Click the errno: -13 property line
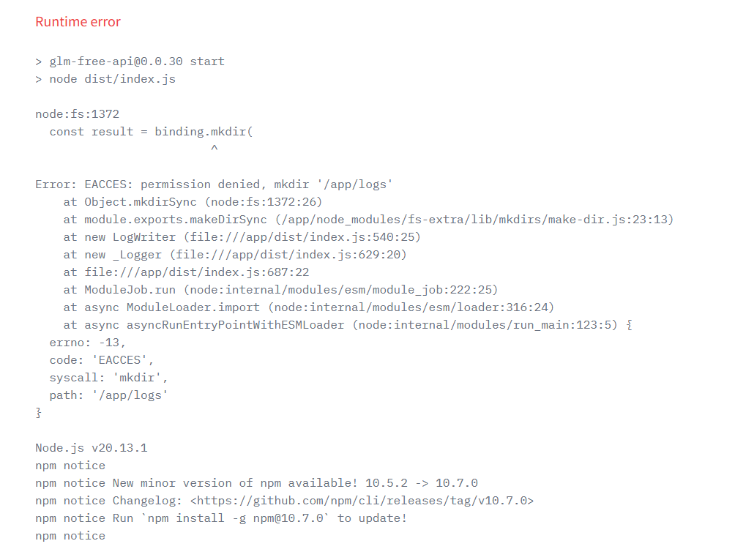Image resolution: width=746 pixels, height=560 pixels. pos(88,343)
